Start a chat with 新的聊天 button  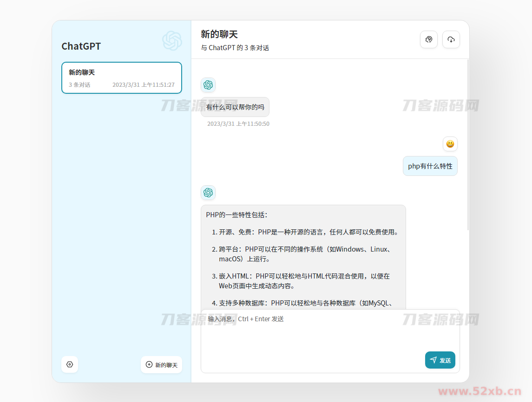pos(161,365)
